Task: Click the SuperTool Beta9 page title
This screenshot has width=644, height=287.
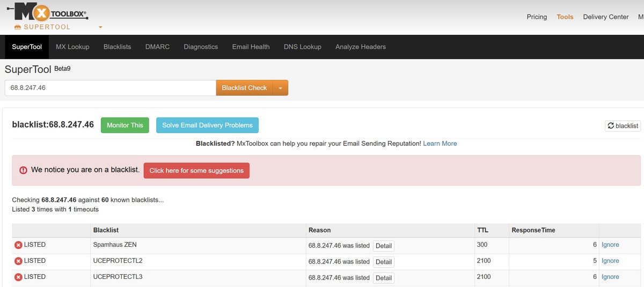Action: 38,69
